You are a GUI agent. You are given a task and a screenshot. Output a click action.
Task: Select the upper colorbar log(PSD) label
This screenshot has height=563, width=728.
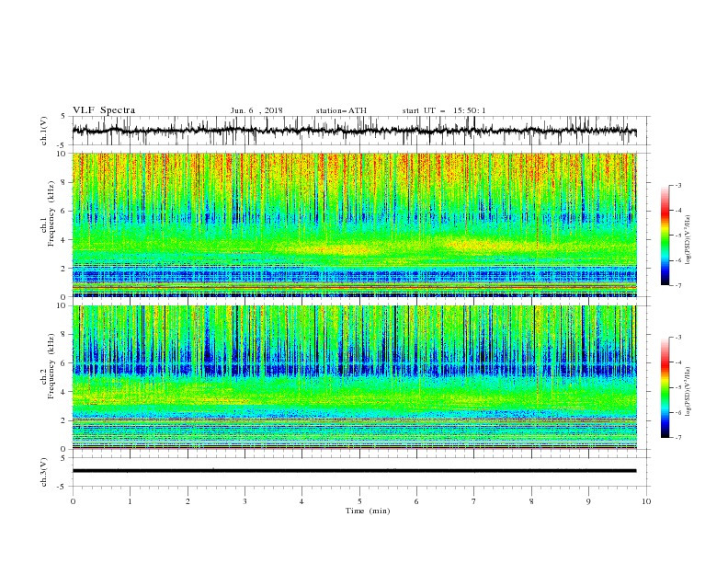pyautogui.click(x=688, y=240)
